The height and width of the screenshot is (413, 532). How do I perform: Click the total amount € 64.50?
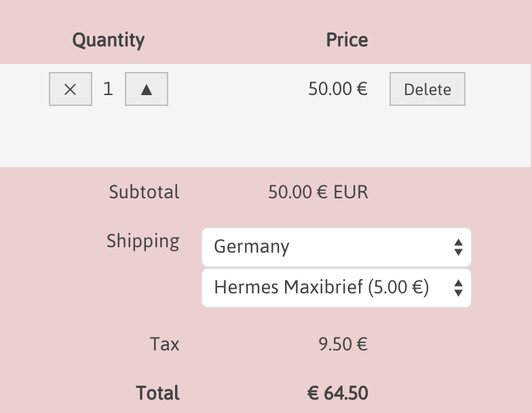tap(337, 393)
